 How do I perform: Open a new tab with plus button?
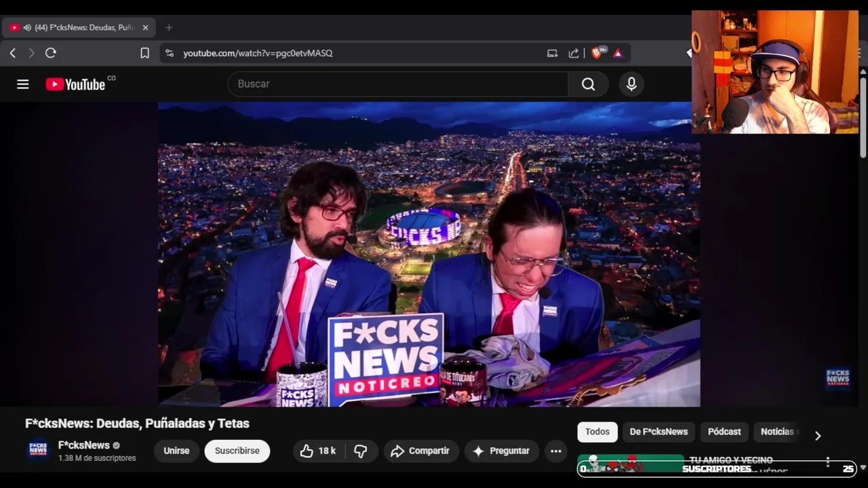(x=169, y=28)
